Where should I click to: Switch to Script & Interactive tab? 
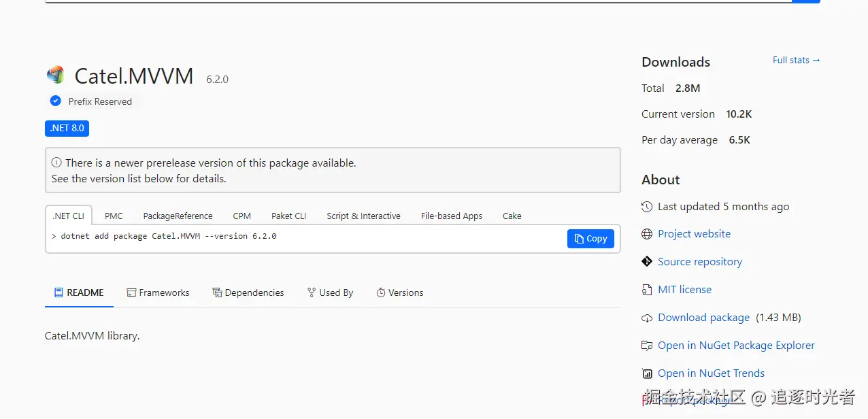(363, 216)
